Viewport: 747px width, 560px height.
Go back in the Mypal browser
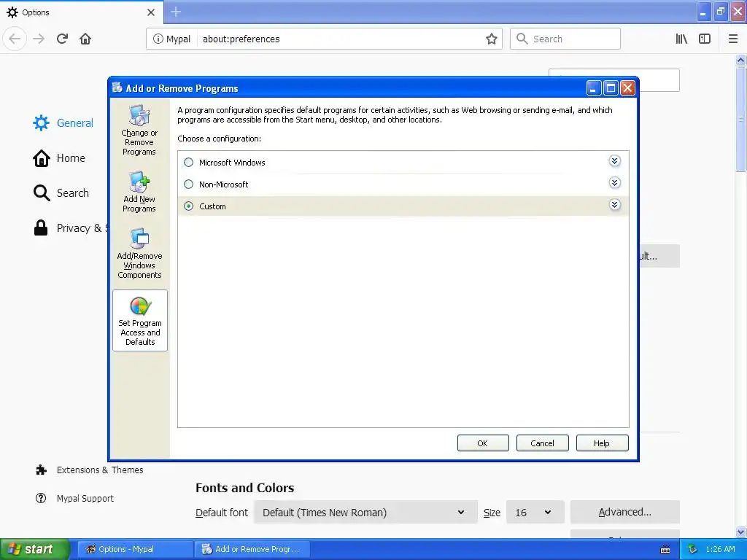click(15, 39)
